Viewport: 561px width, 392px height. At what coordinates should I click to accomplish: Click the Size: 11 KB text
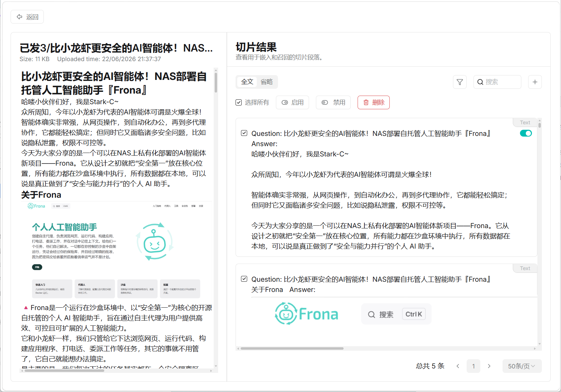point(35,59)
